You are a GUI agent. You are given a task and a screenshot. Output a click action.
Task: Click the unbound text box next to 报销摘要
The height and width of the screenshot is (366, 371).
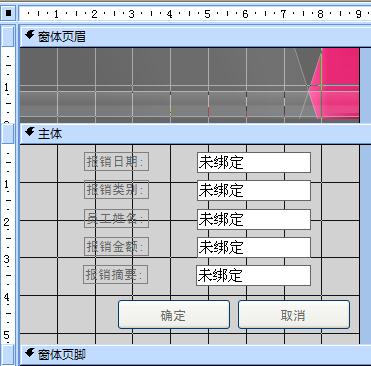pyautogui.click(x=253, y=275)
